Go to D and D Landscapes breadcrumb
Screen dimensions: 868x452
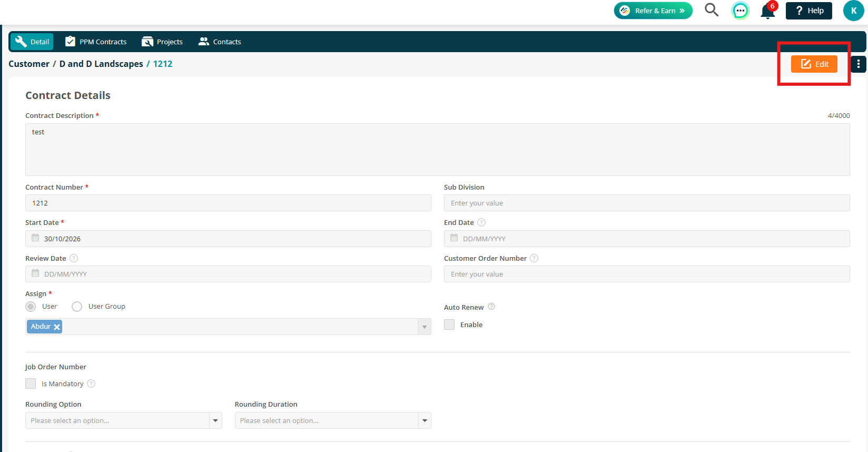[x=101, y=64]
